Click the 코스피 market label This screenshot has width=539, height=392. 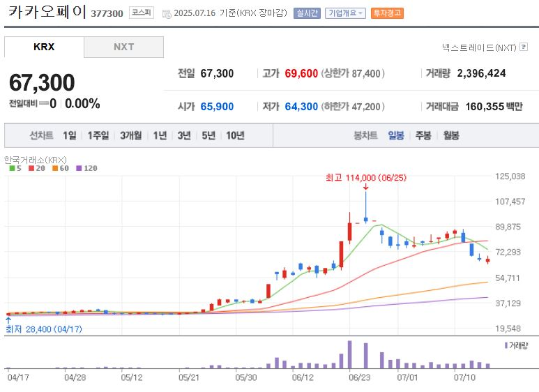tap(142, 13)
